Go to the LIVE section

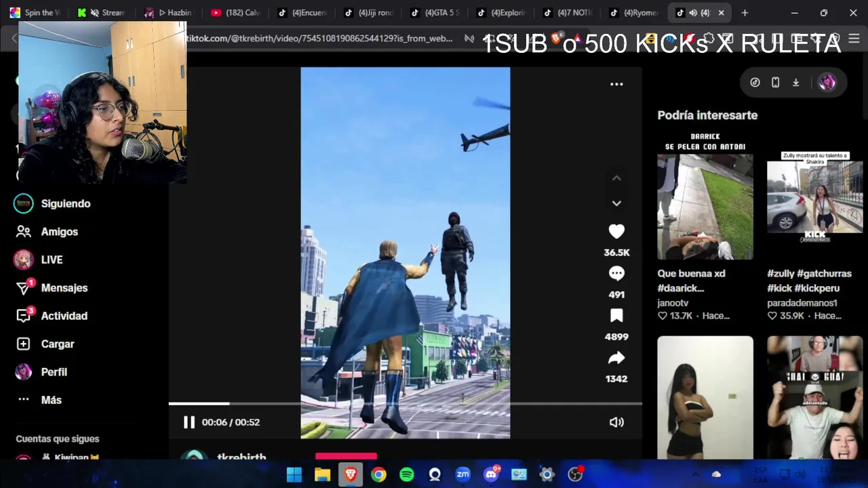pos(52,260)
